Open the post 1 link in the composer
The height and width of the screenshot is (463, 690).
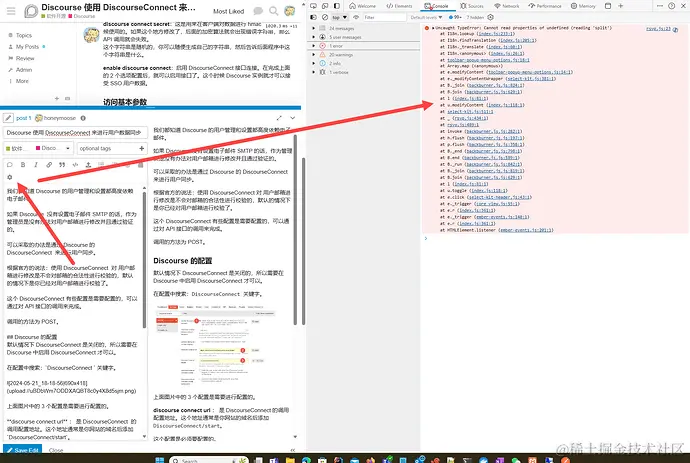tap(24, 118)
